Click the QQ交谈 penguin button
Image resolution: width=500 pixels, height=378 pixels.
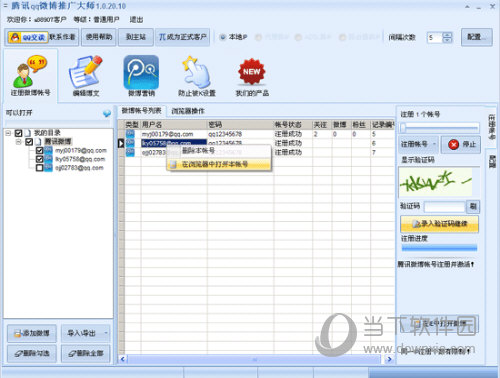(27, 37)
